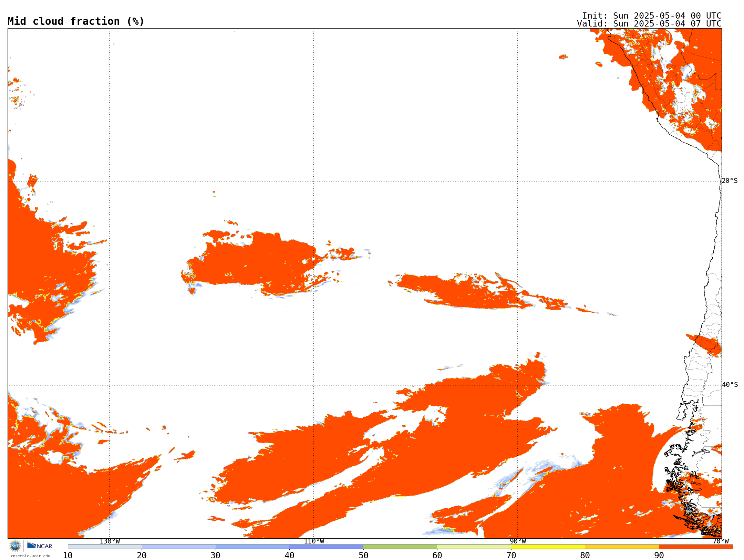Viewport: 744px width, 560px height.
Task: Click the 80-90 gold color swatch
Action: coord(622,547)
